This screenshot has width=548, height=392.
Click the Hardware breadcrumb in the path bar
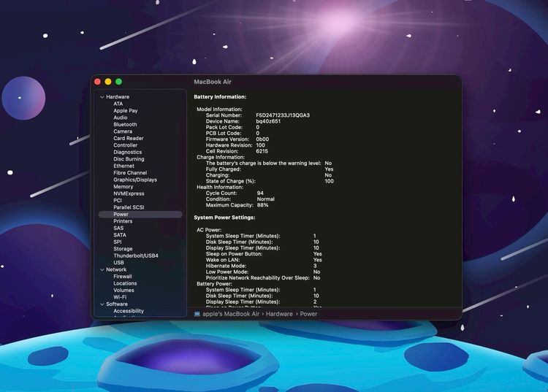tap(279, 313)
